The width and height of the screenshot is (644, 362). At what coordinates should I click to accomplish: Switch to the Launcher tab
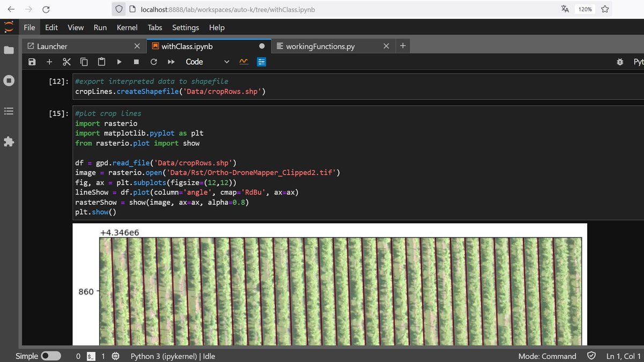[84, 46]
